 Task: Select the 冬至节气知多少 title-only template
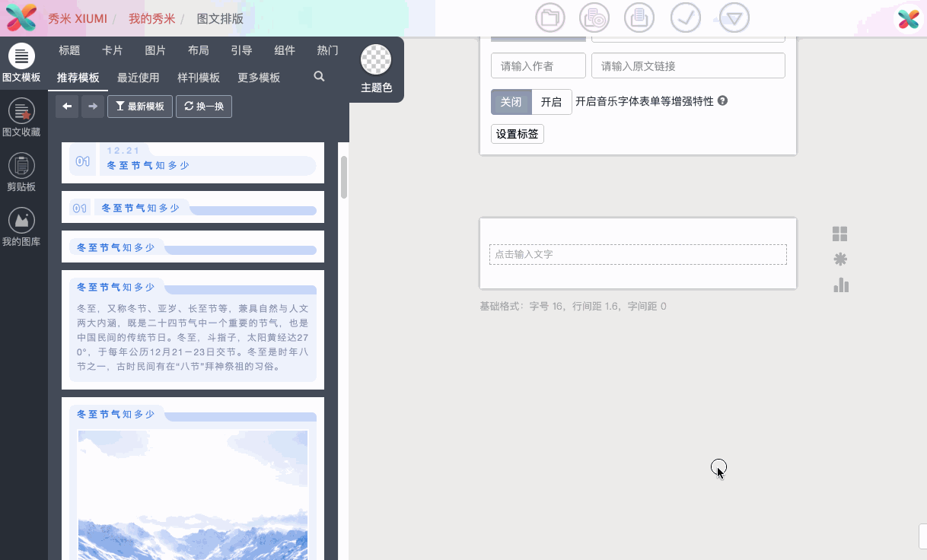(x=193, y=247)
